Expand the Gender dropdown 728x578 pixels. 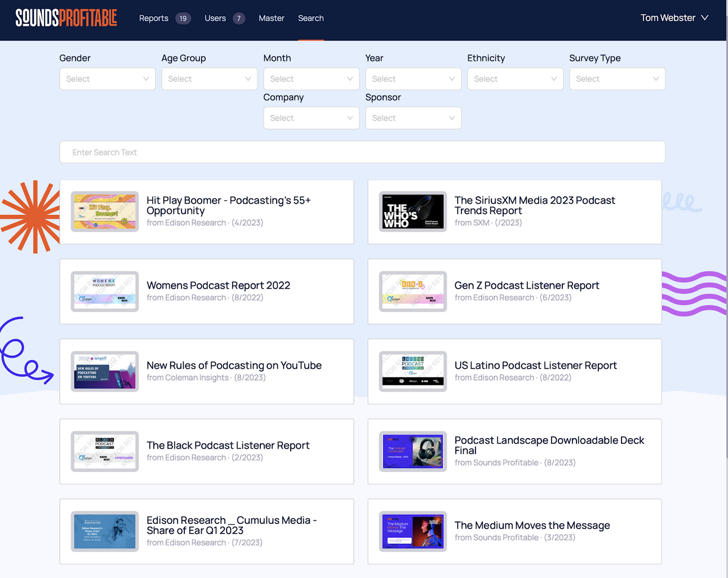[108, 79]
